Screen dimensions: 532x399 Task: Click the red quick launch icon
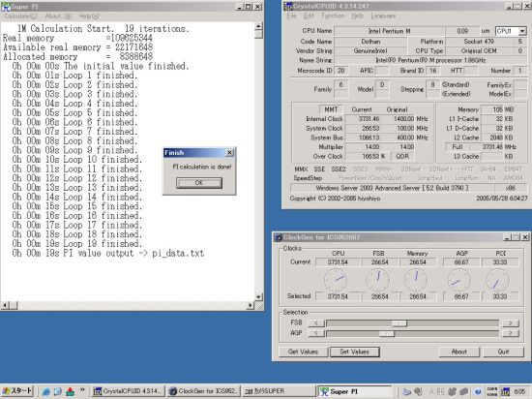[70, 391]
